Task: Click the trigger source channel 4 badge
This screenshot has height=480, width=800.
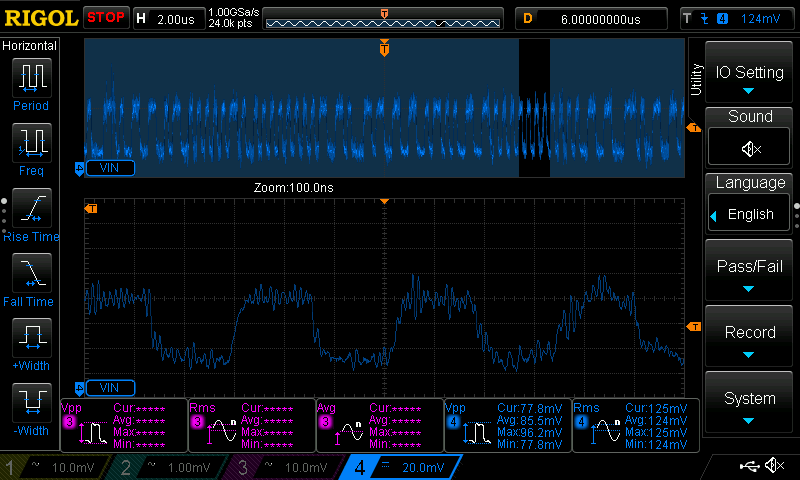Action: (722, 19)
